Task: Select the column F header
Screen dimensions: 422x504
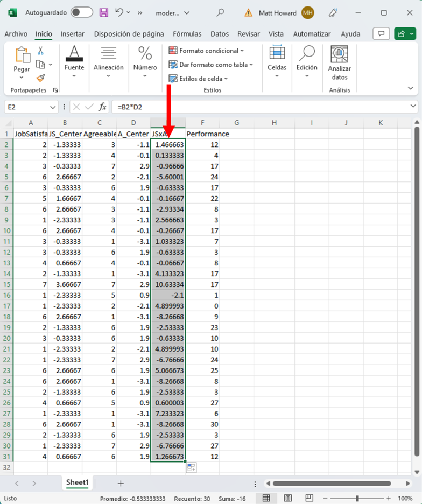Action: [202, 123]
